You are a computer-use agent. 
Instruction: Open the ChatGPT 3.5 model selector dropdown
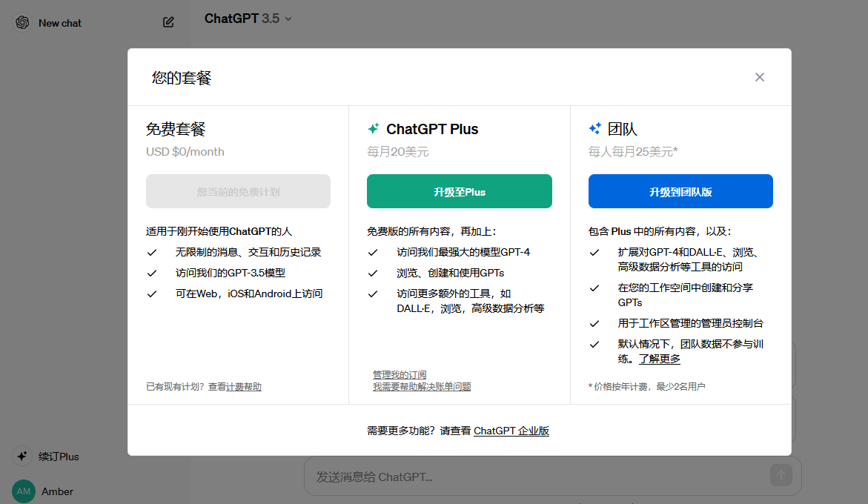pyautogui.click(x=248, y=19)
